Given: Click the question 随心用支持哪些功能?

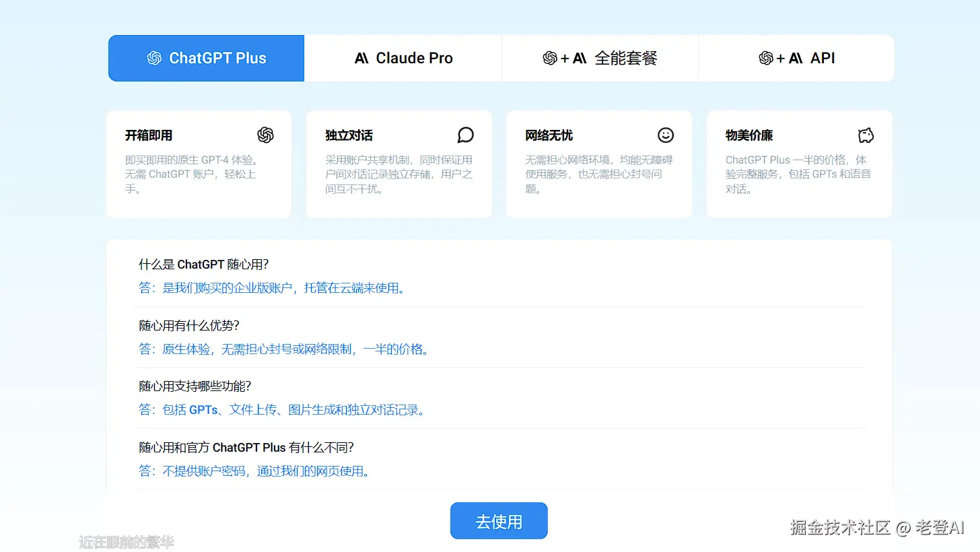Looking at the screenshot, I should tap(195, 386).
